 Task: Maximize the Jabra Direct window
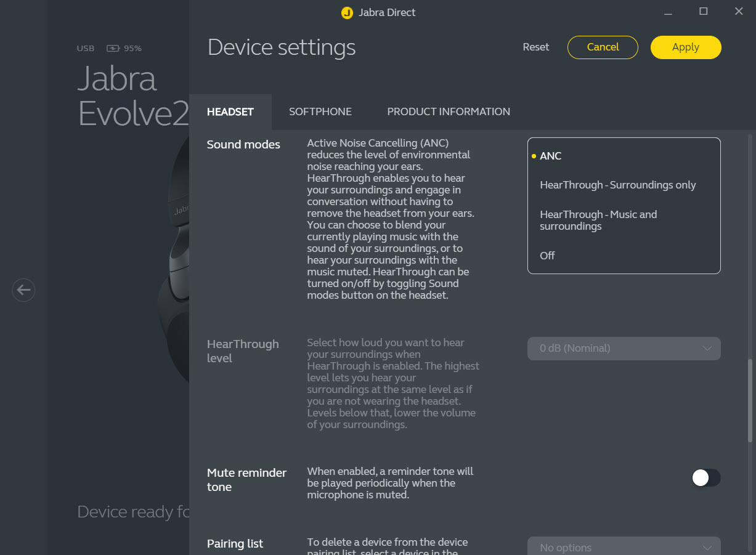tap(703, 12)
